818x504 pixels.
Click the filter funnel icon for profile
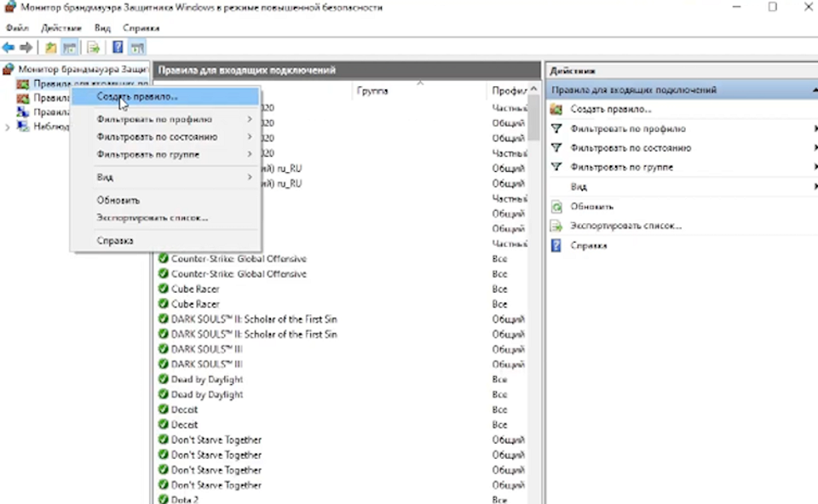[556, 129]
